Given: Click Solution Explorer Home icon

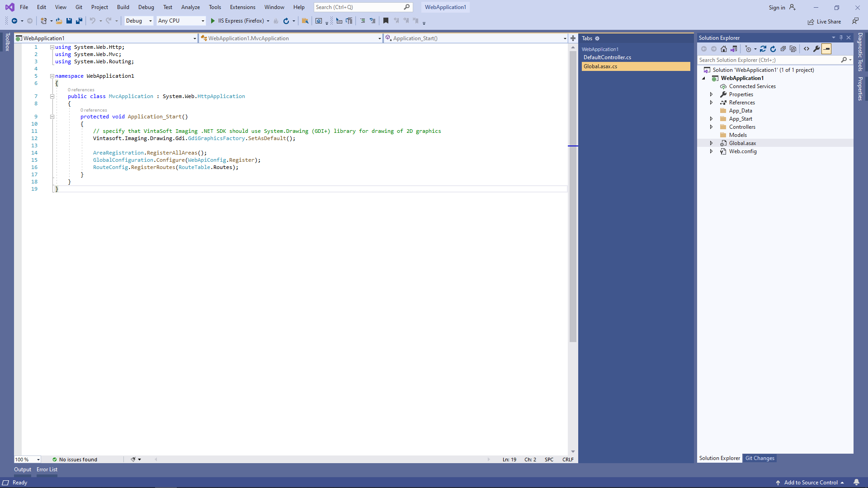Looking at the screenshot, I should pyautogui.click(x=724, y=49).
